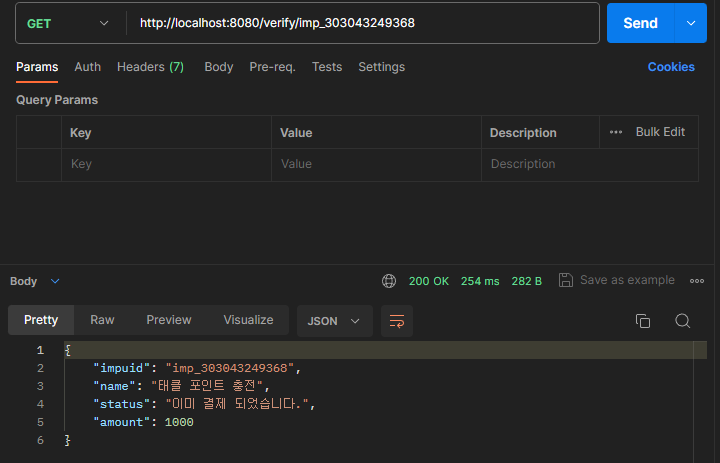This screenshot has width=720, height=463.
Task: Select the Raw response view
Action: click(102, 320)
